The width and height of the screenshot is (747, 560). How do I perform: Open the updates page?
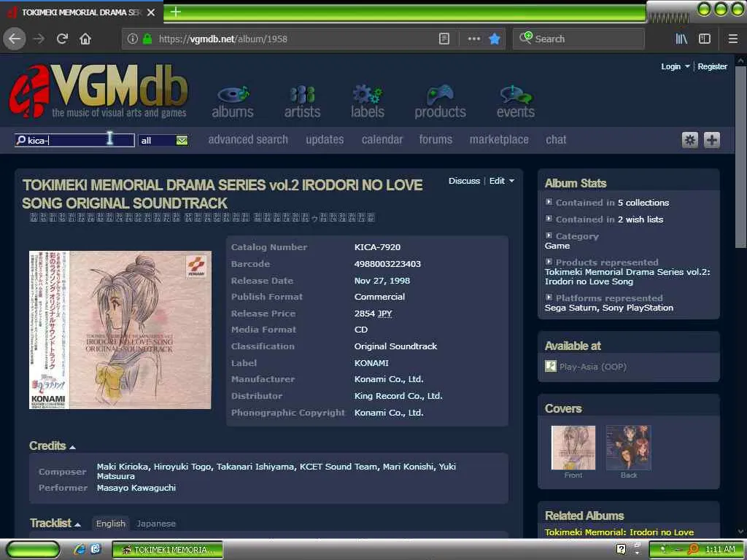point(325,139)
